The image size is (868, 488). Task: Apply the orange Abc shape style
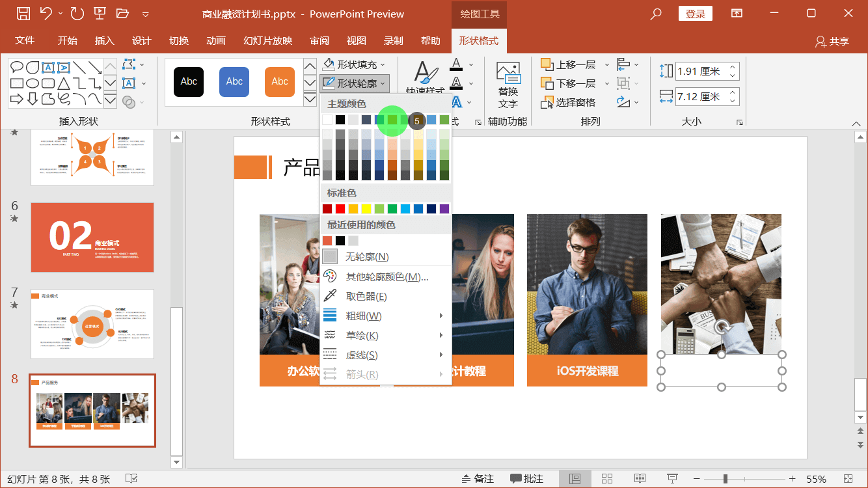(280, 81)
